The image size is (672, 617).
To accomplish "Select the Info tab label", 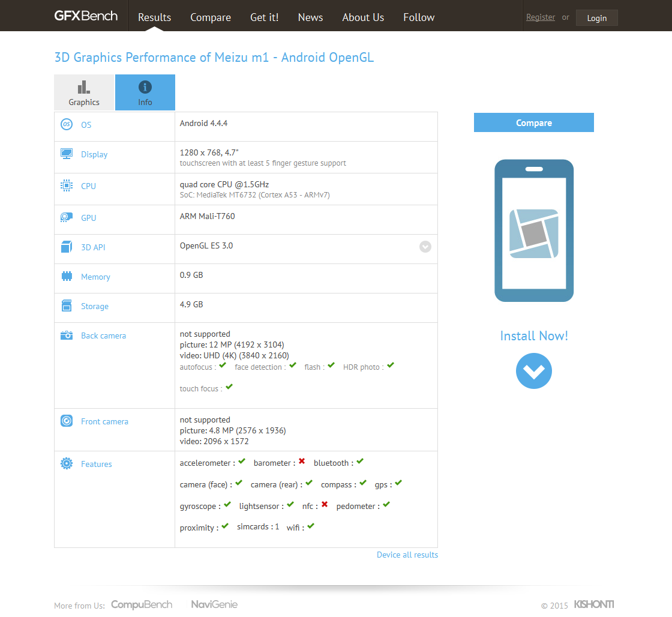I will coord(145,103).
